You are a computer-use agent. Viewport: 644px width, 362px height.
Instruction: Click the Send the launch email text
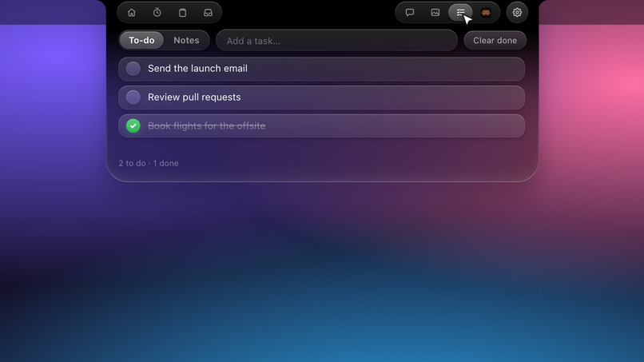[197, 69]
